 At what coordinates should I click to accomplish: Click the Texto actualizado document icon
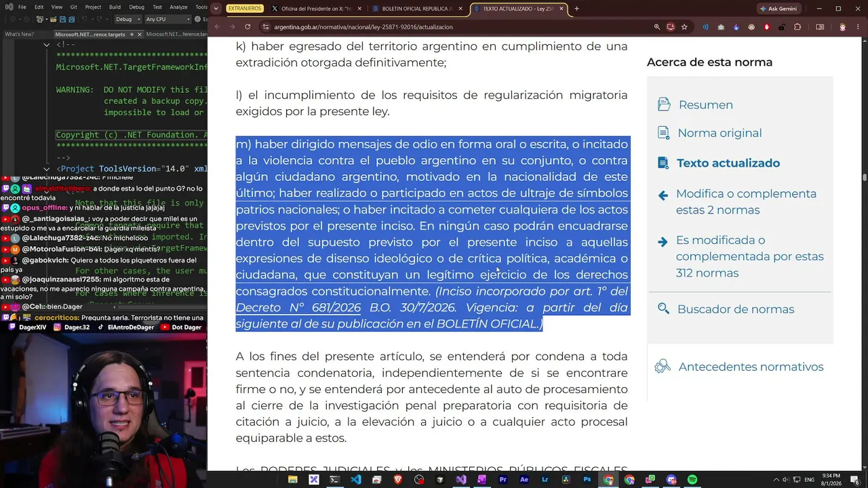663,163
